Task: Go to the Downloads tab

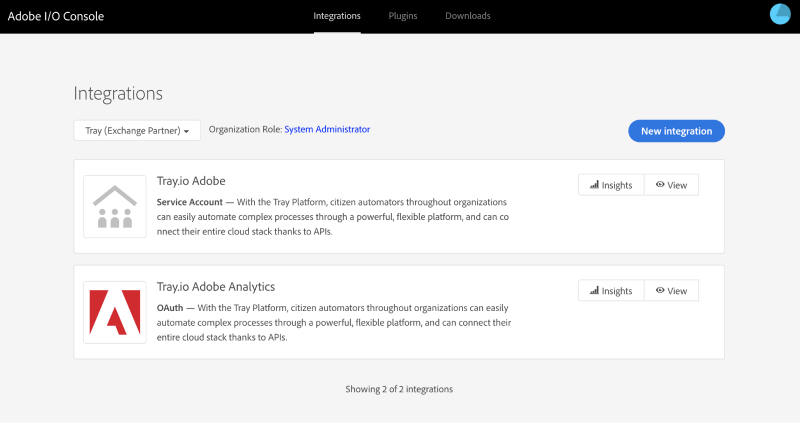Action: coord(468,16)
